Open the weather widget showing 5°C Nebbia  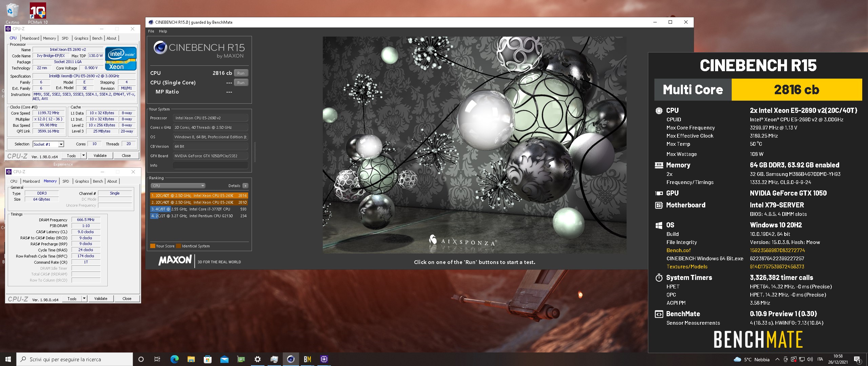point(751,360)
